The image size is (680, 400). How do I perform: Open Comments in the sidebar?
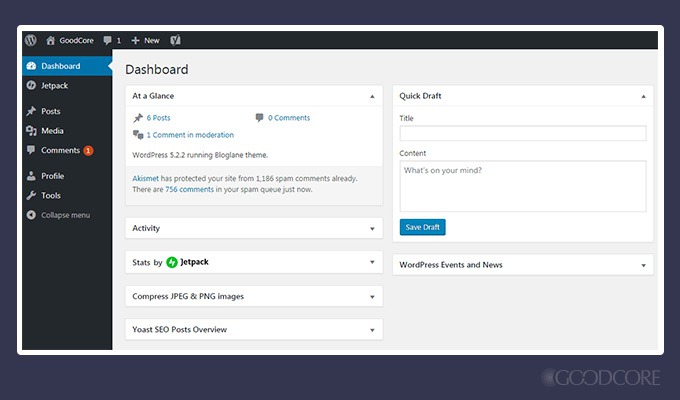[67, 150]
